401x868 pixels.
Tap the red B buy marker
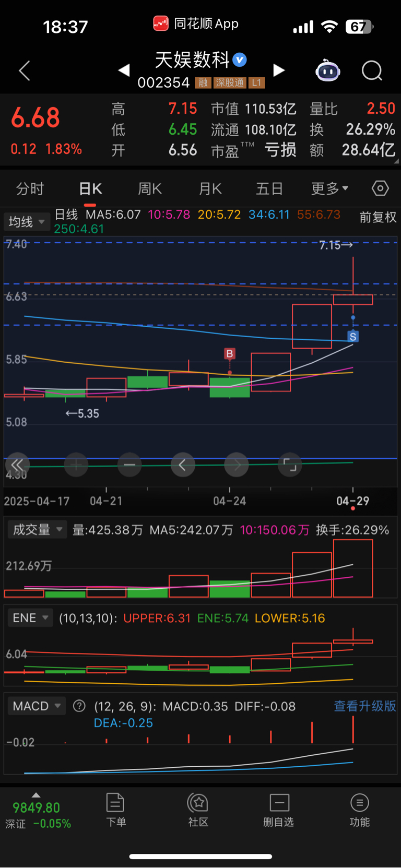click(230, 354)
